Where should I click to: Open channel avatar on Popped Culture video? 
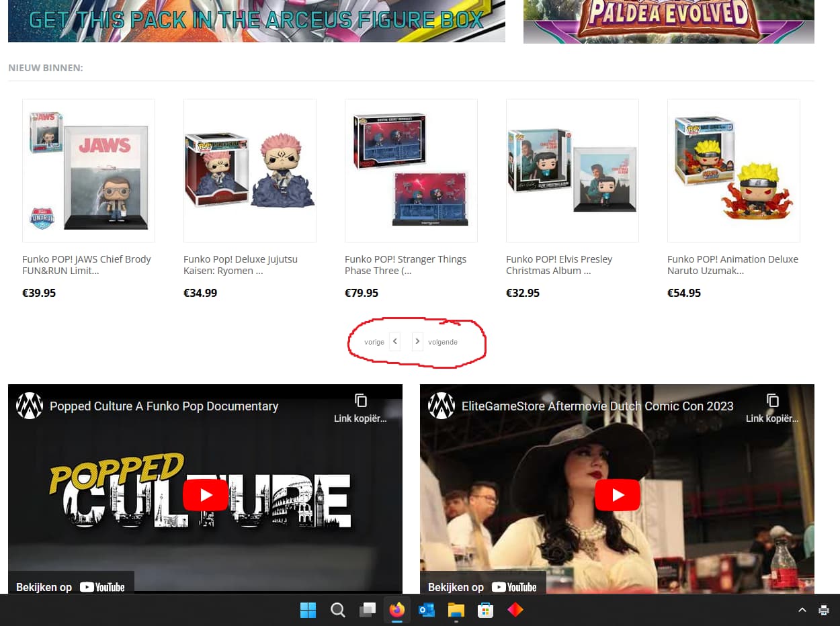point(30,406)
